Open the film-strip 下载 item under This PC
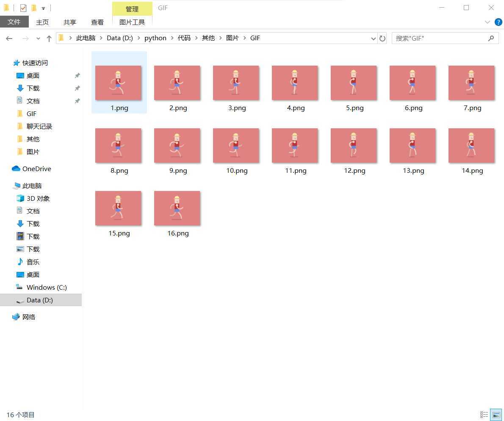 (x=33, y=236)
